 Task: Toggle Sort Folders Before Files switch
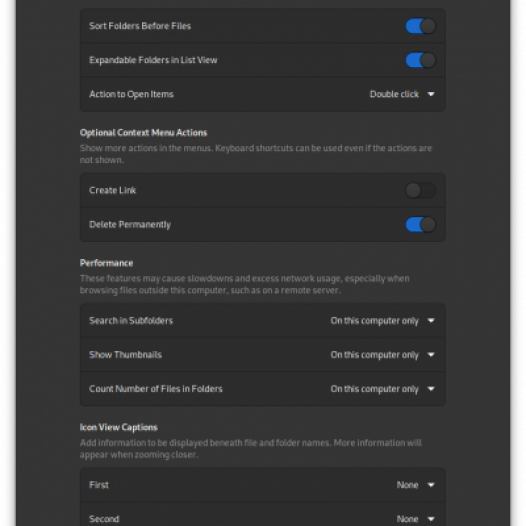tap(420, 26)
